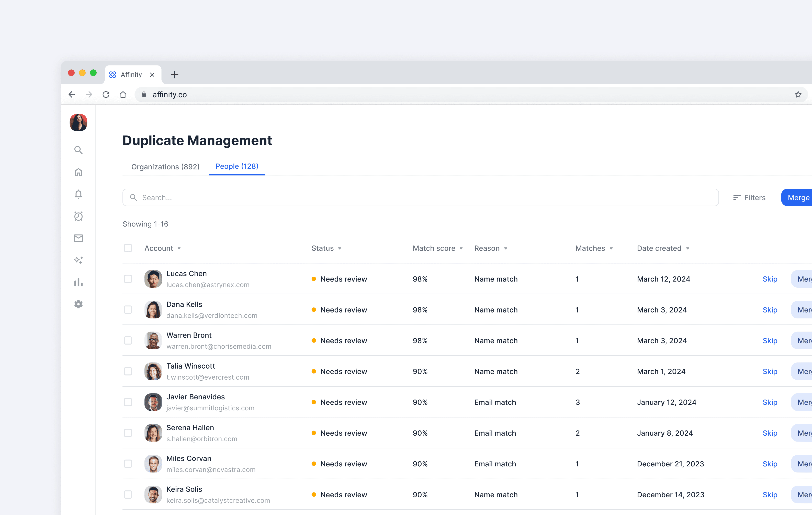Screen dimensions: 812x515
Task: Open the mail icon in sidebar
Action: (x=78, y=238)
